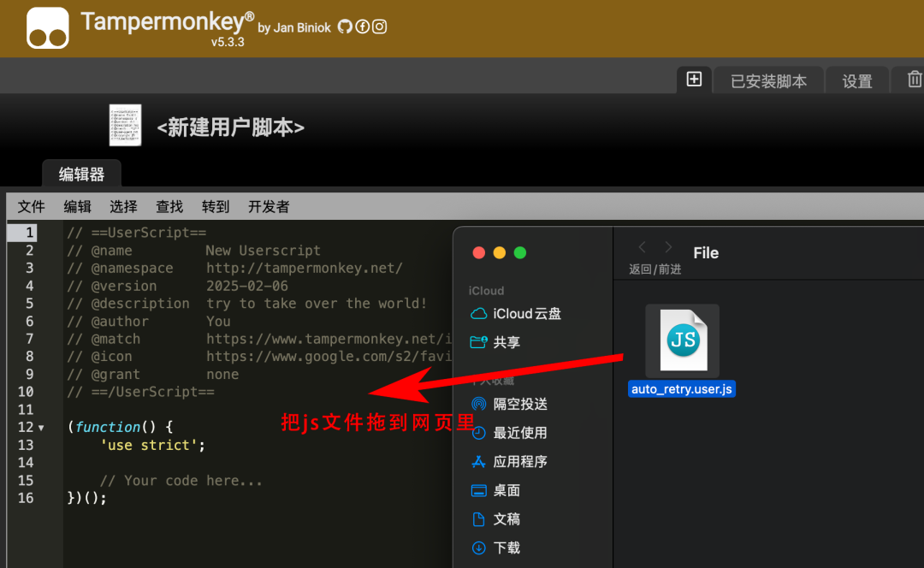Open 桌面 in Finder sidebar

(496, 490)
